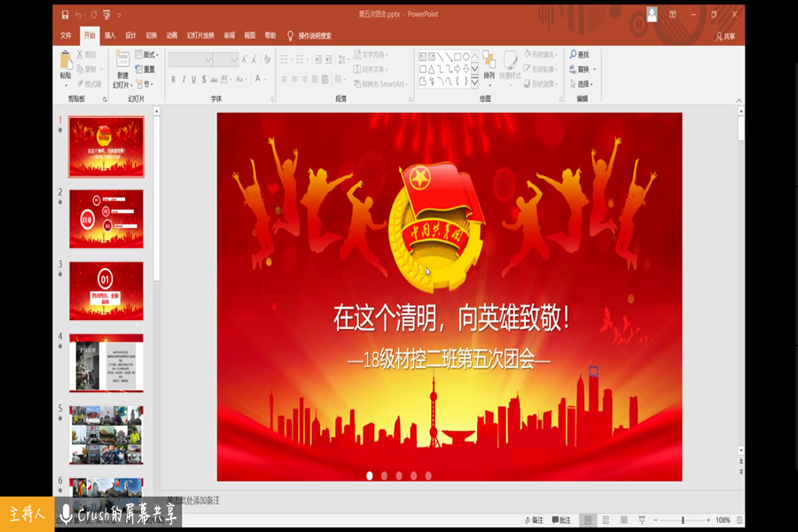Collapse the ribbon with the chevron
This screenshot has width=798, height=532.
click(x=739, y=100)
